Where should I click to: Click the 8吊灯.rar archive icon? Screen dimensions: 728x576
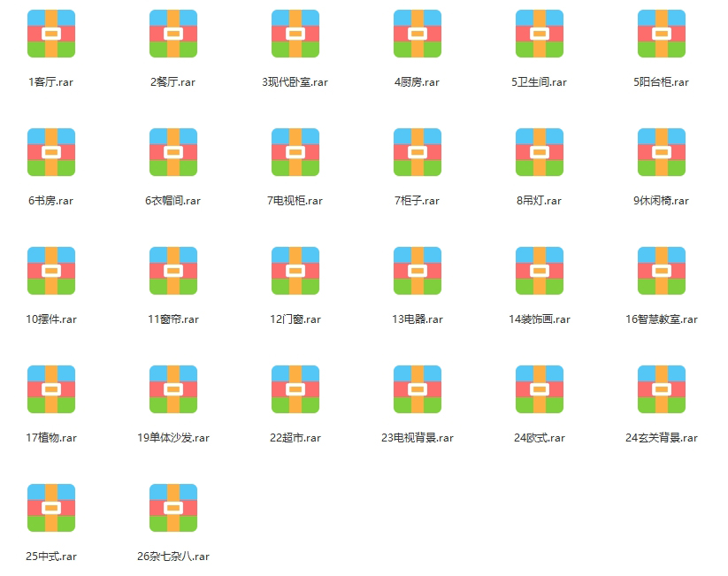click(540, 152)
